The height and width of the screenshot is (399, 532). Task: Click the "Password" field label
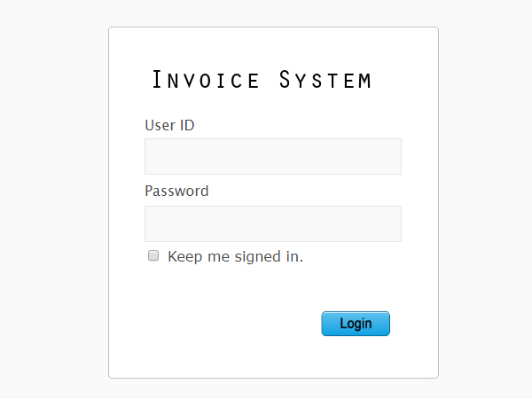(x=176, y=191)
